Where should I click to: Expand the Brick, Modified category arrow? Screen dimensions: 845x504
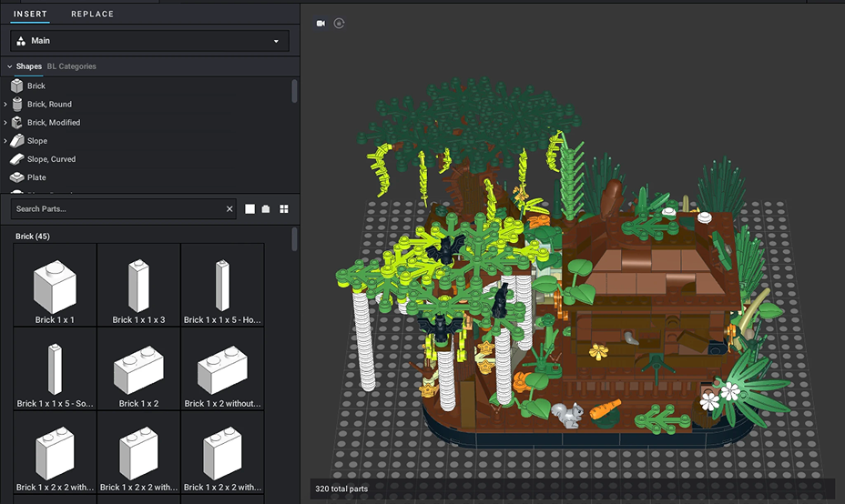[5, 122]
